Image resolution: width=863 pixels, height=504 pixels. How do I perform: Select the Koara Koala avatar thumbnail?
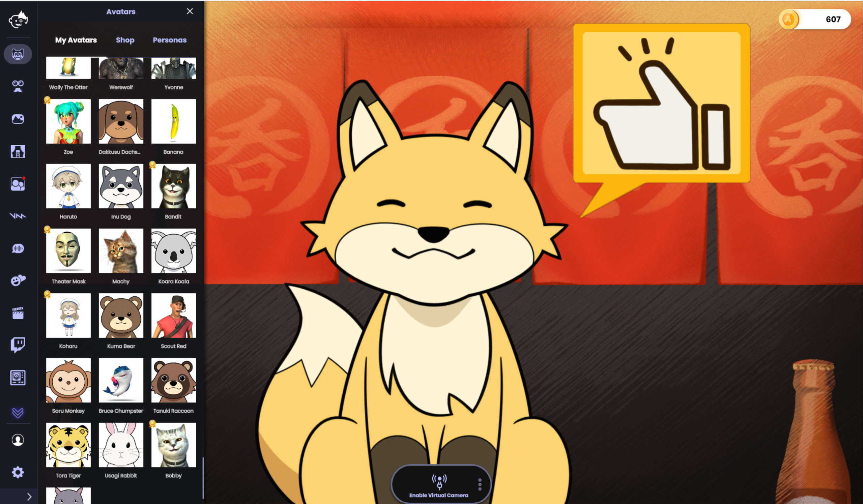coord(174,250)
